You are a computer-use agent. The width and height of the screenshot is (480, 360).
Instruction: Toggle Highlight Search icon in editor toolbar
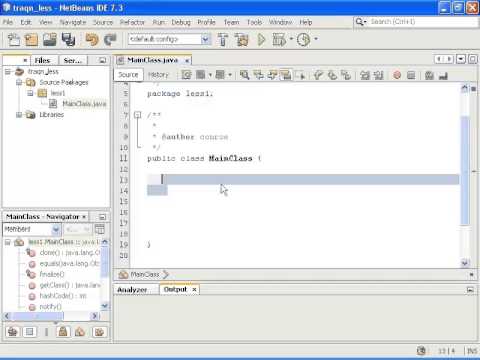[286, 75]
